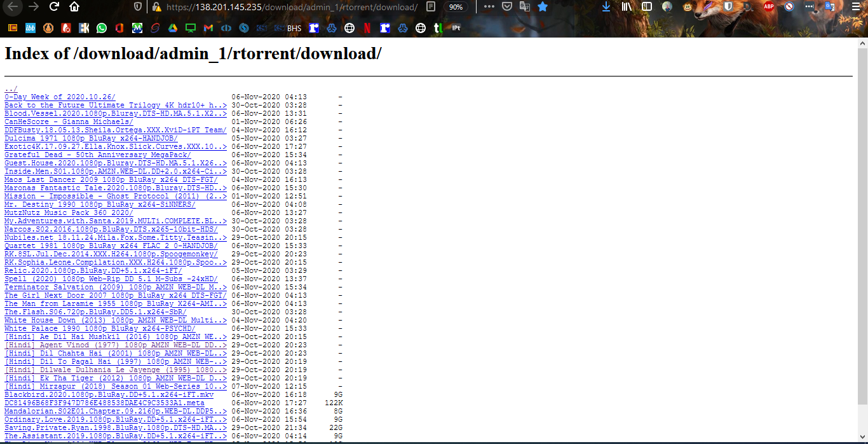The width and height of the screenshot is (868, 444).
Task: Open the parent directory ../ link
Action: pyautogui.click(x=11, y=88)
